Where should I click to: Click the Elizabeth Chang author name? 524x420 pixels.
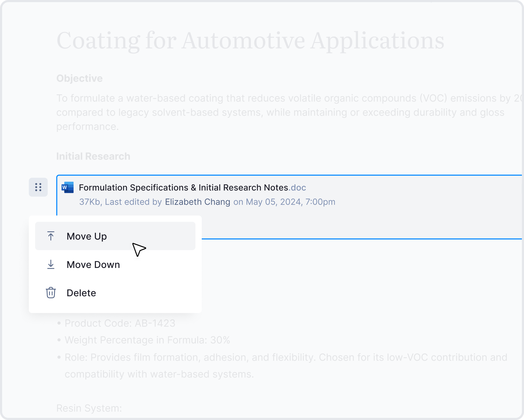[198, 202]
